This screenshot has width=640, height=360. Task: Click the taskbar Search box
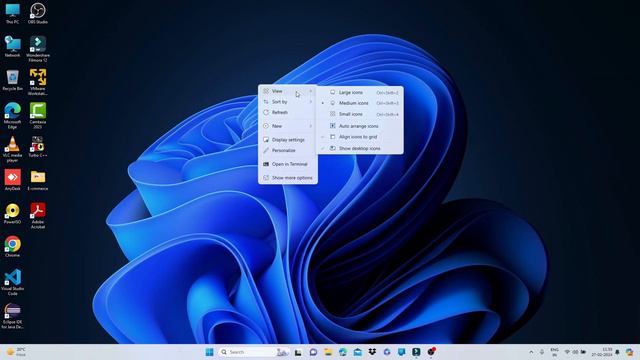(254, 352)
